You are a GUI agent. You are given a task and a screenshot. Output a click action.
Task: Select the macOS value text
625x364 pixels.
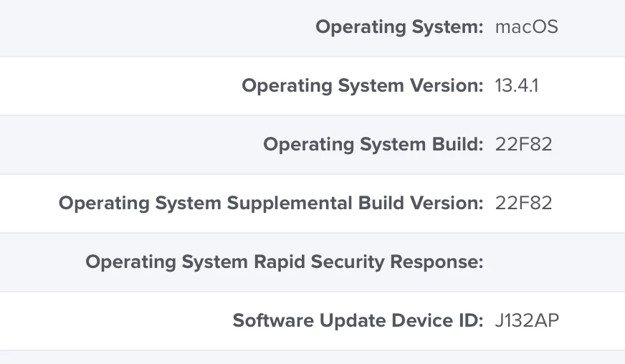(x=526, y=27)
